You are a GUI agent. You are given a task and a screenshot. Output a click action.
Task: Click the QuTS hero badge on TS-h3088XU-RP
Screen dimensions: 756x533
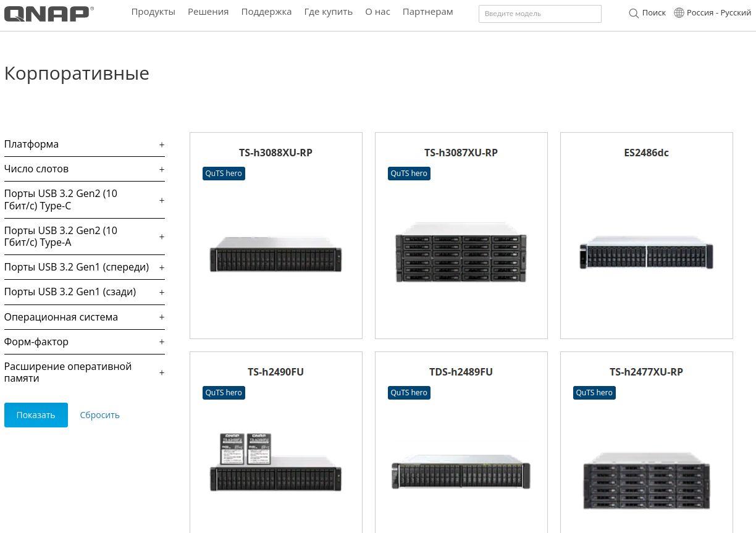point(224,174)
